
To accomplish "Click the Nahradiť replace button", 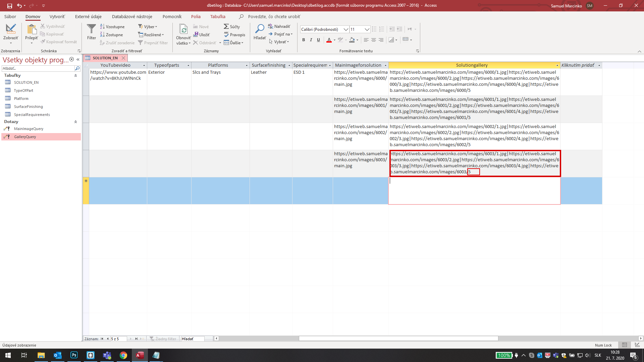I will click(279, 26).
